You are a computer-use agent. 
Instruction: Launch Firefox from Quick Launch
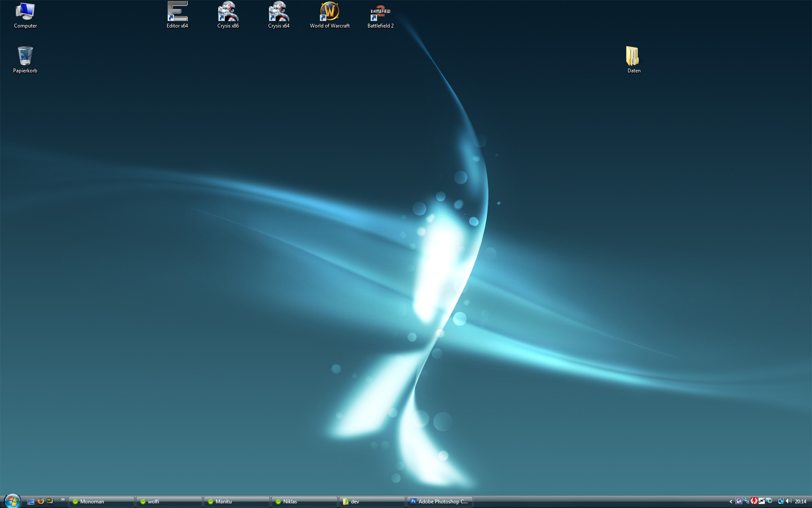coord(41,501)
